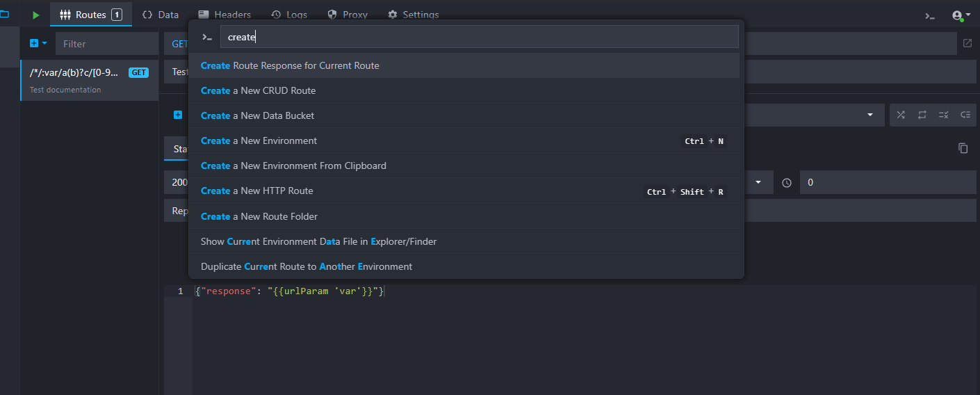
Task: Toggle random response mode shuffle icon
Action: 901,115
